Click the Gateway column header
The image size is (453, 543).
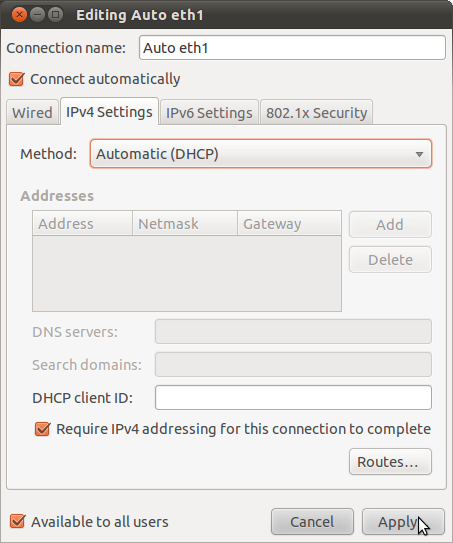[289, 223]
